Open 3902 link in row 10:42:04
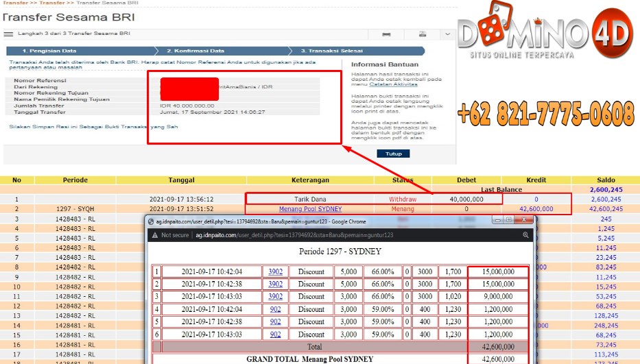The height and width of the screenshot is (364, 640). point(276,271)
